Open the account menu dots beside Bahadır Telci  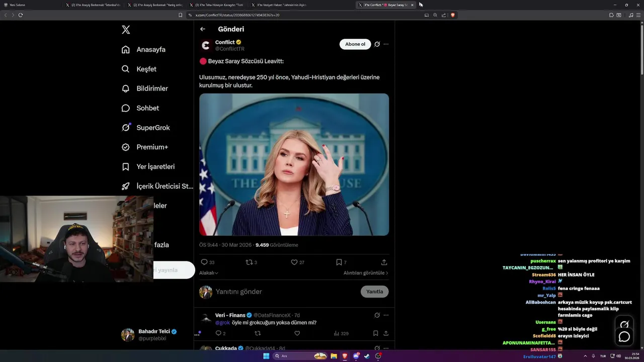tap(197, 334)
